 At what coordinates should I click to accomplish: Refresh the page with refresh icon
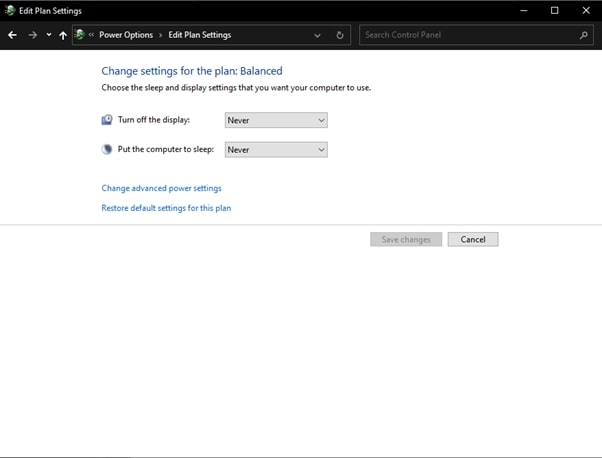click(x=340, y=35)
